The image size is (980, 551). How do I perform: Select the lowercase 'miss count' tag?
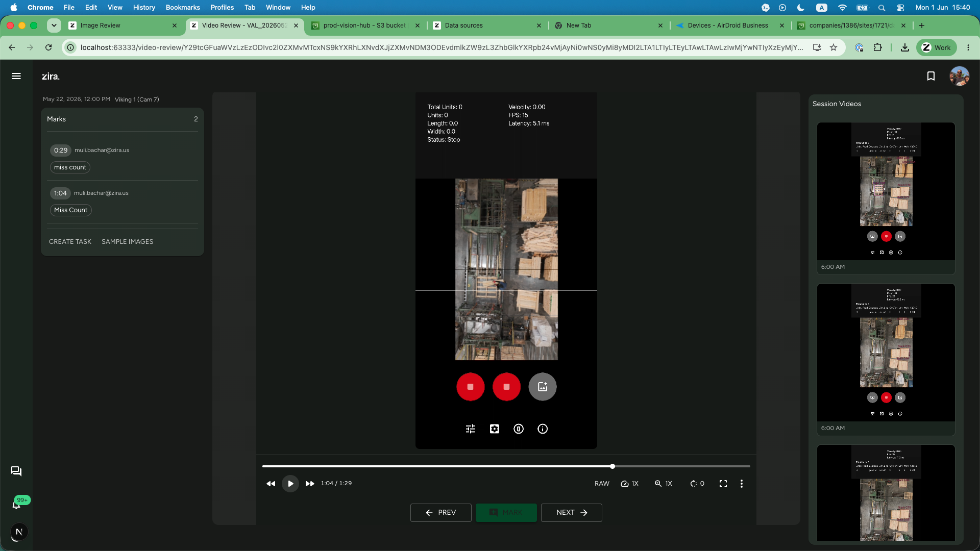click(70, 167)
